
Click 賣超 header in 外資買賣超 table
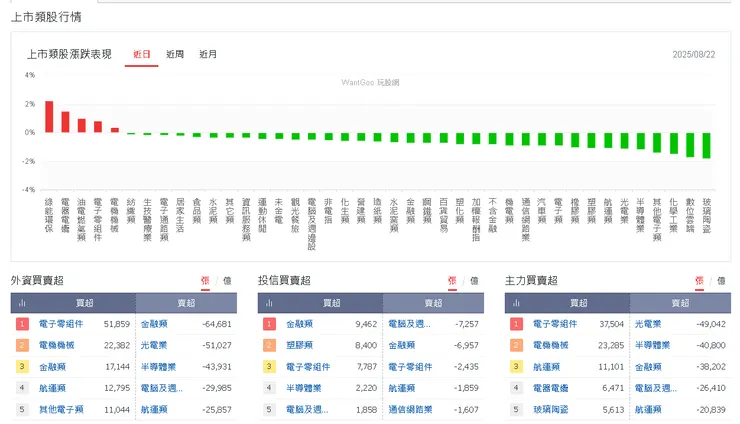pos(186,303)
